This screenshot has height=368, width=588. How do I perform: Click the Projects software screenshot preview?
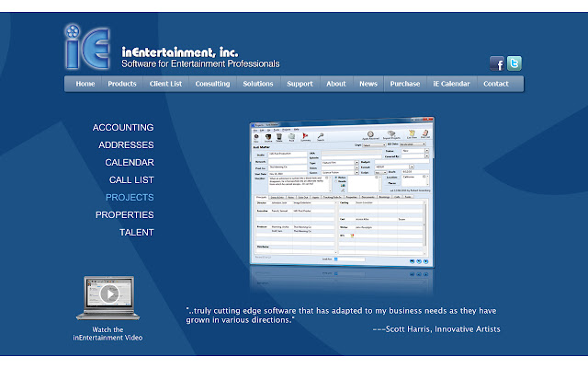(x=342, y=192)
